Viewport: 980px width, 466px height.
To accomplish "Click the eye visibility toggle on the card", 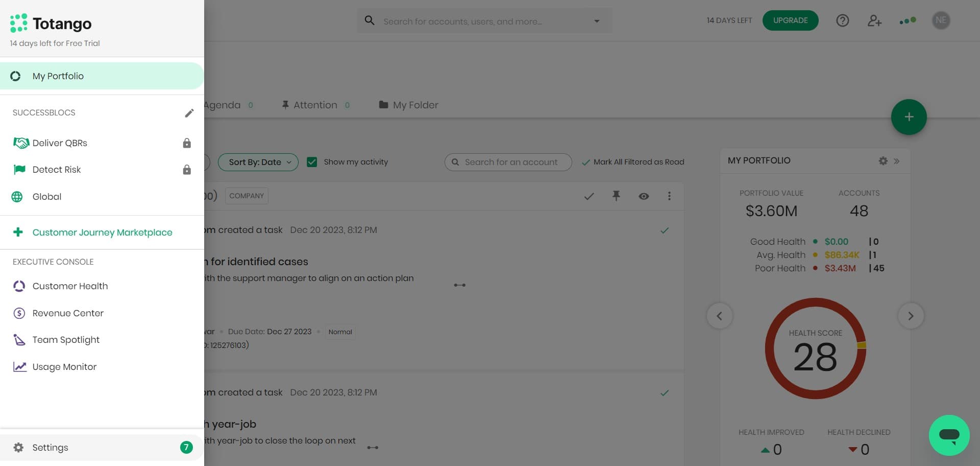I will [x=644, y=196].
